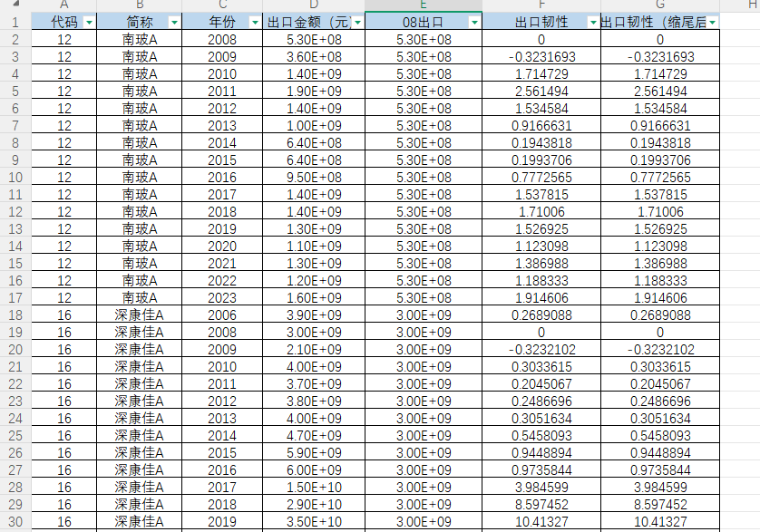Open the filter dropdown on 08出口 column

[474, 23]
